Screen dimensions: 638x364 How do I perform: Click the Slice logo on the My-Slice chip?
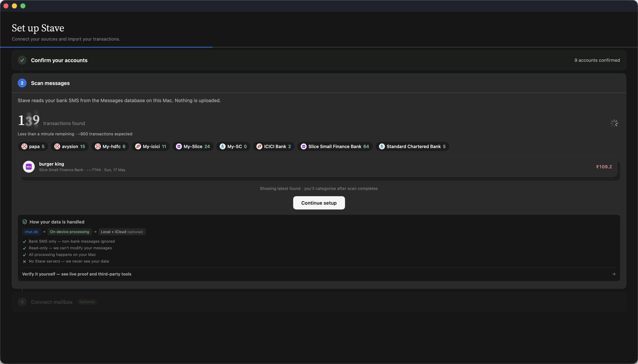point(179,146)
